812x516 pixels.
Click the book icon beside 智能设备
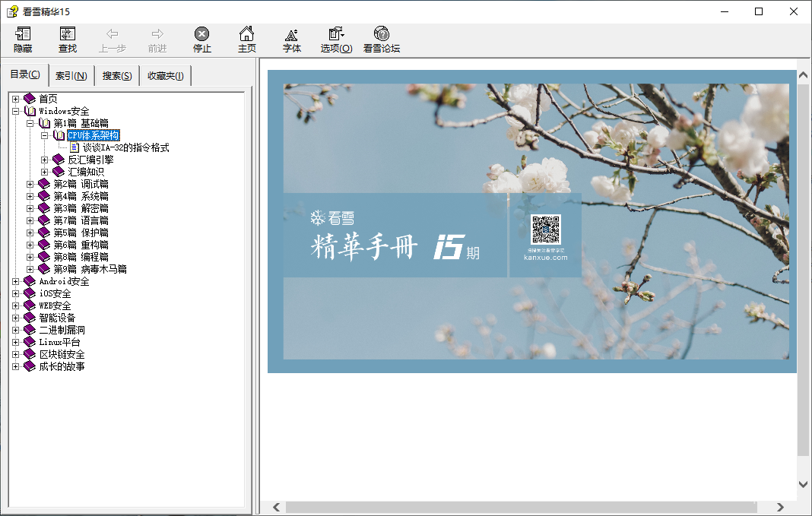point(30,318)
